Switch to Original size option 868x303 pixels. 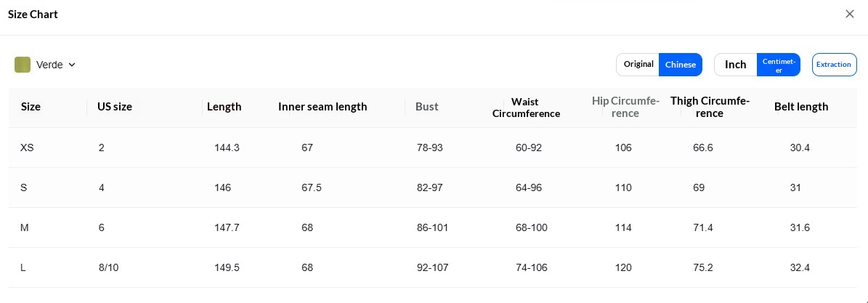(x=638, y=64)
